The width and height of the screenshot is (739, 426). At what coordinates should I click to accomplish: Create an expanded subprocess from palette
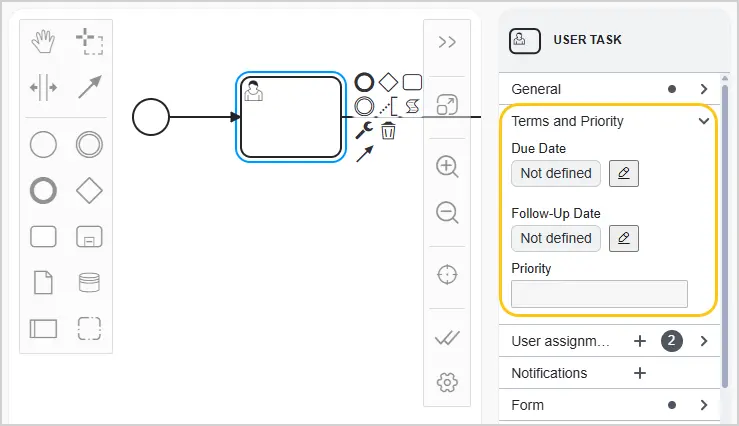tap(89, 237)
